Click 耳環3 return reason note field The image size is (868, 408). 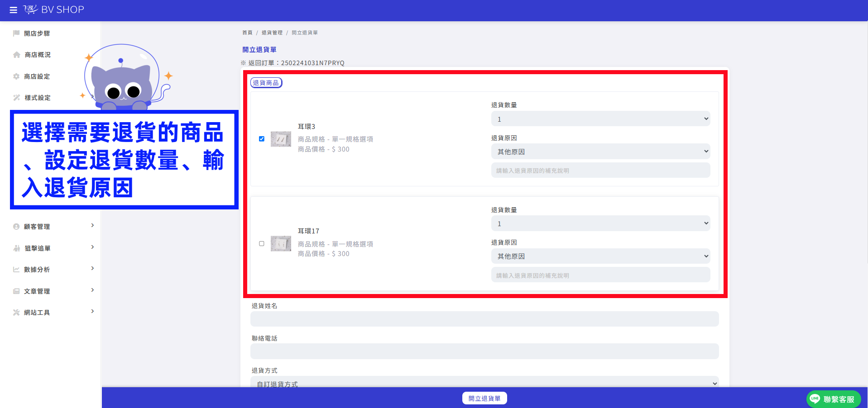click(600, 171)
